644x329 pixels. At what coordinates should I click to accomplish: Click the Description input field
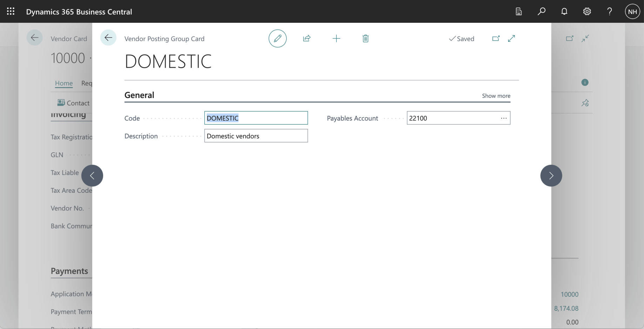click(256, 136)
